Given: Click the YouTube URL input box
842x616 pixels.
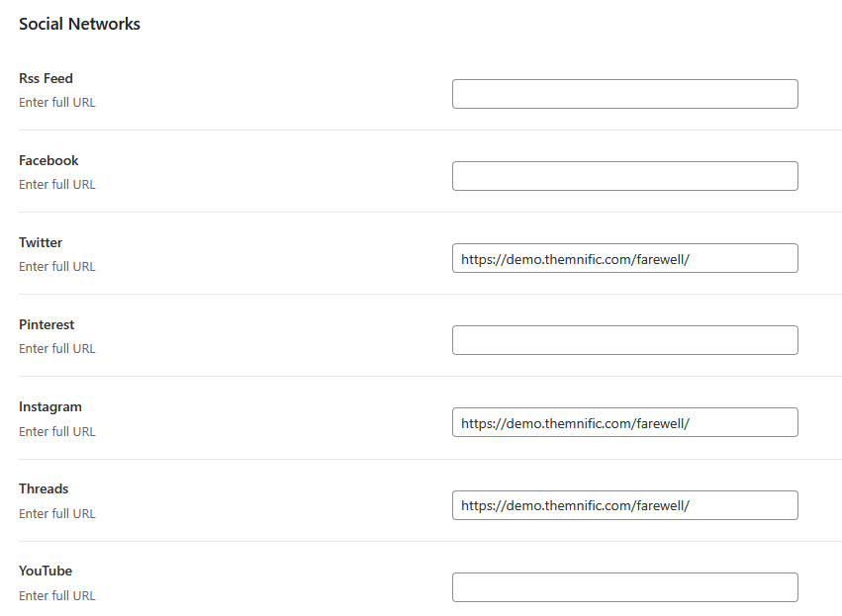Looking at the screenshot, I should point(624,587).
